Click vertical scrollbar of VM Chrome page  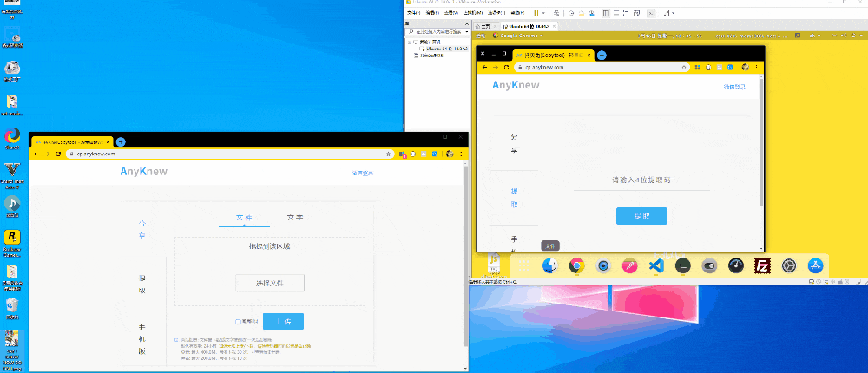tap(761, 141)
